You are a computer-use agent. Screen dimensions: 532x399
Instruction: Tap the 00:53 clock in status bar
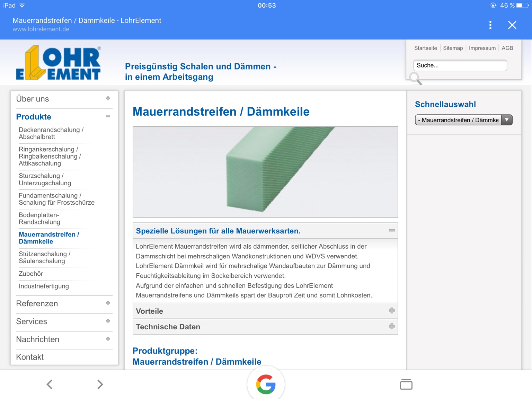(267, 5)
